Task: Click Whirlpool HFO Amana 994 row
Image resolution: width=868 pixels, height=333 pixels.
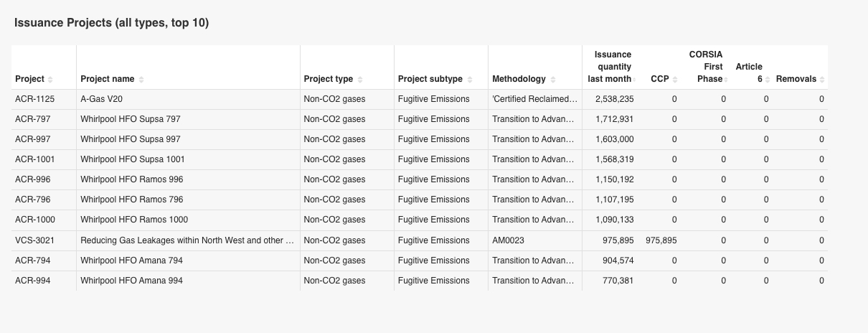Action: (x=131, y=281)
